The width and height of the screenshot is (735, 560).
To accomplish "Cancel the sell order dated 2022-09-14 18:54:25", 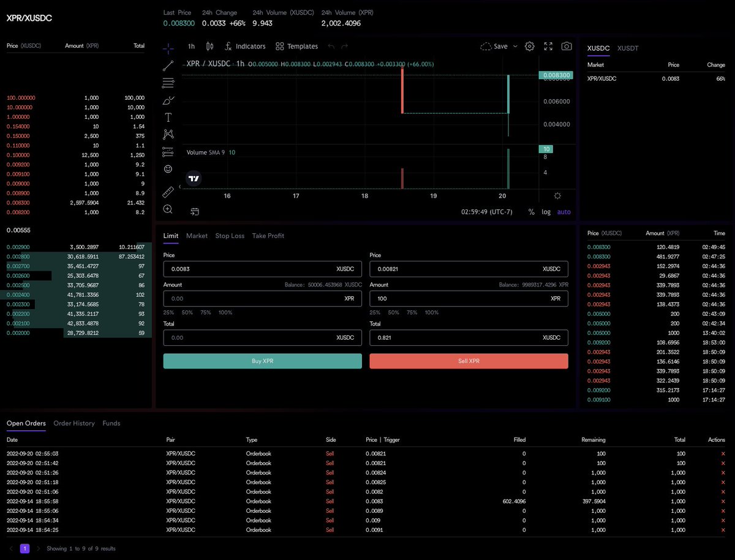I will 723,530.
